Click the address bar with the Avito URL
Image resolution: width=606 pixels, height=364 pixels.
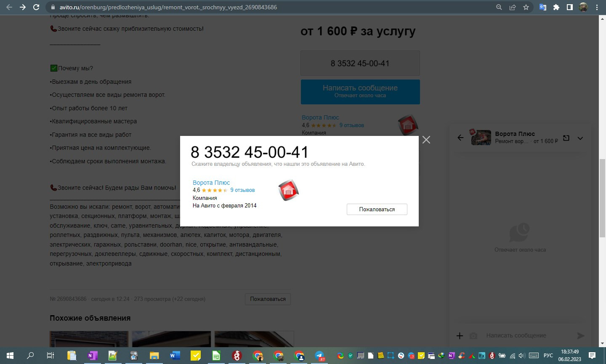(269, 7)
